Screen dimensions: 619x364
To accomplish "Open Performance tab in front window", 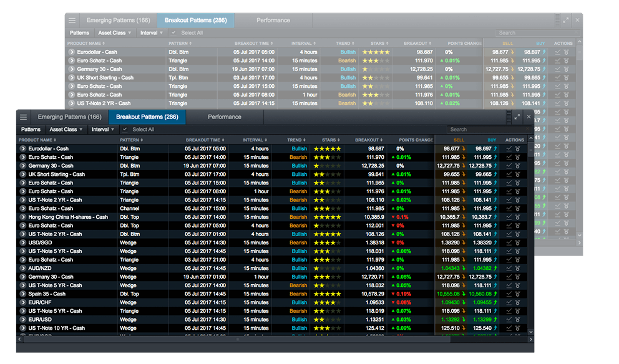I will [224, 117].
